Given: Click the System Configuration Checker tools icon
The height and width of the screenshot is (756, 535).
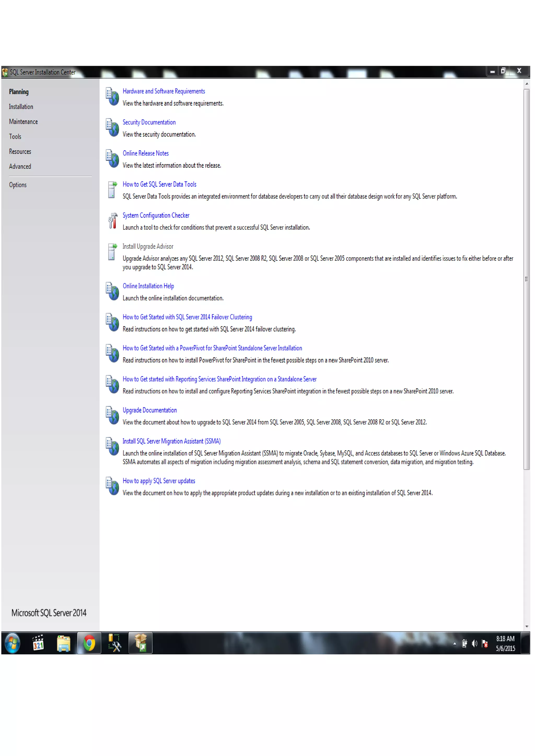Looking at the screenshot, I should (112, 221).
